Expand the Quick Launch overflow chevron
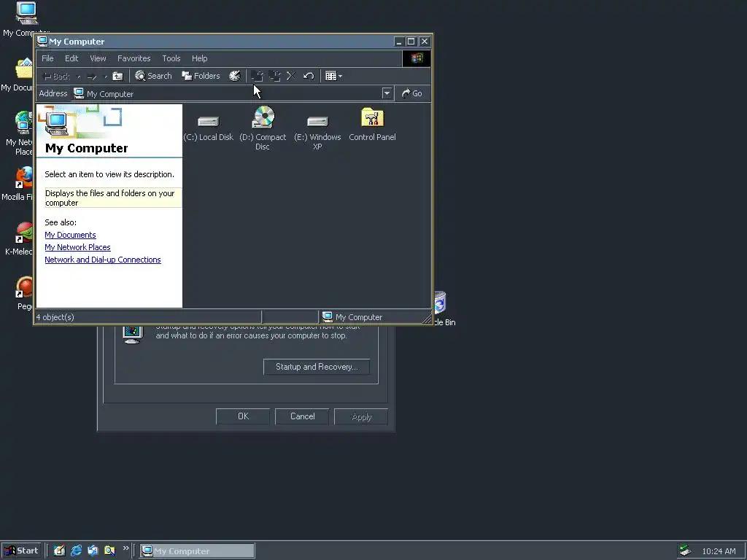The width and height of the screenshot is (747, 560). pos(125,548)
